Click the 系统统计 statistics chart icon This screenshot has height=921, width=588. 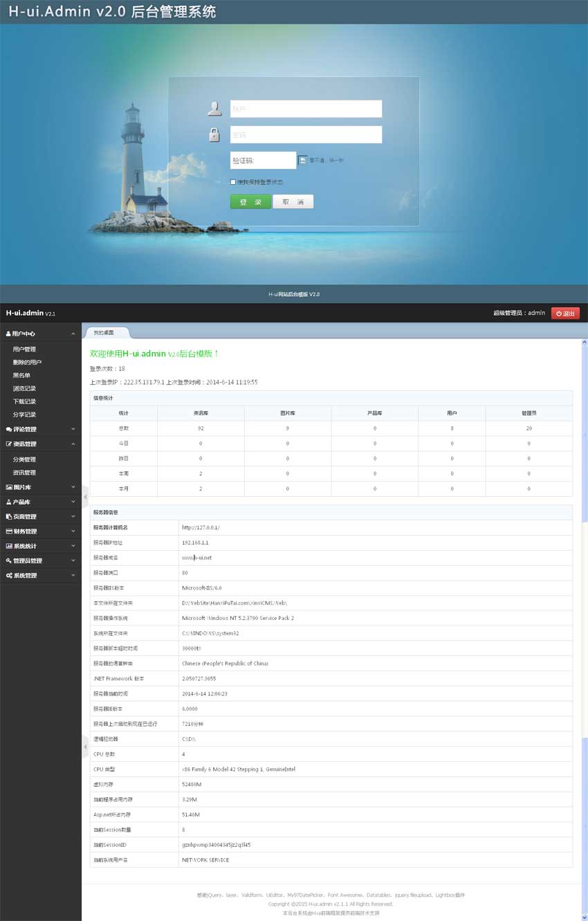[x=8, y=545]
